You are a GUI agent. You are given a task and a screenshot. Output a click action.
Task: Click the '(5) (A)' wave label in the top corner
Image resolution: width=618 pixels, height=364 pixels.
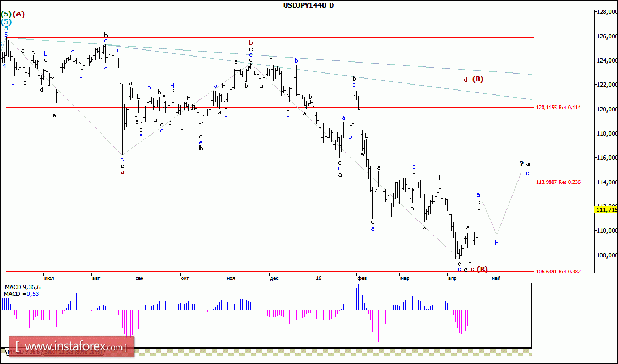(13, 14)
